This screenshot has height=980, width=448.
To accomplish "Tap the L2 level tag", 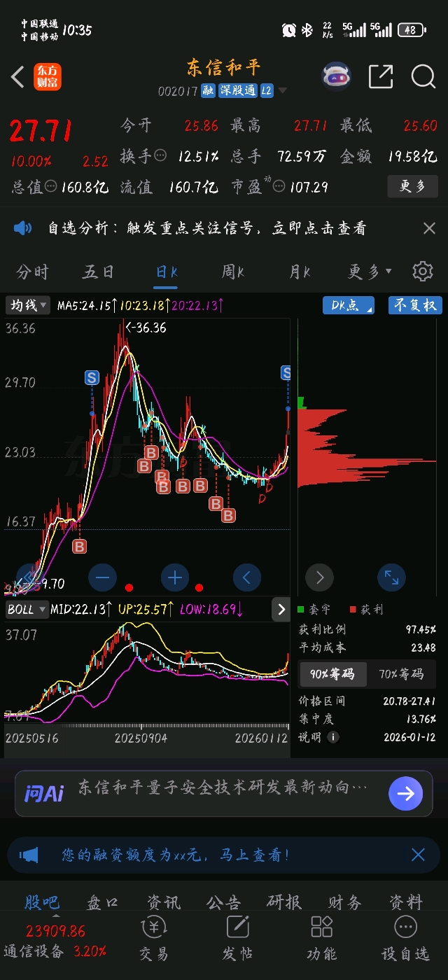I will pyautogui.click(x=266, y=90).
